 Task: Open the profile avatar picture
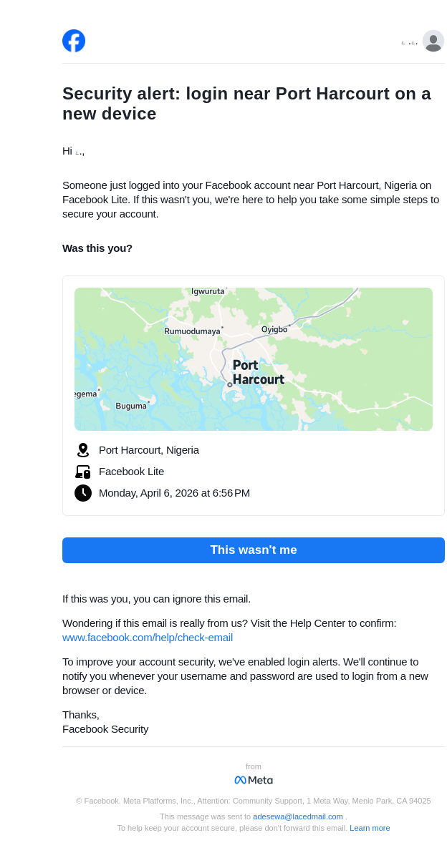433,42
